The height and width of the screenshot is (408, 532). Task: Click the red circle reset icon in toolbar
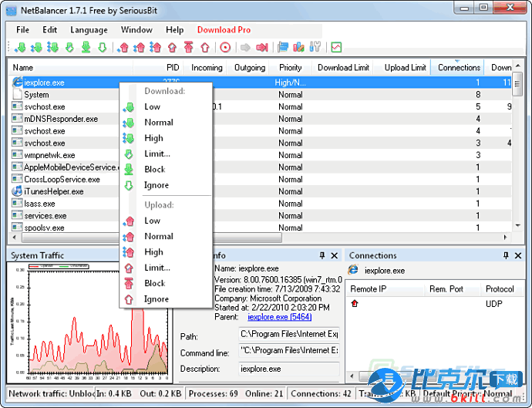click(x=225, y=48)
